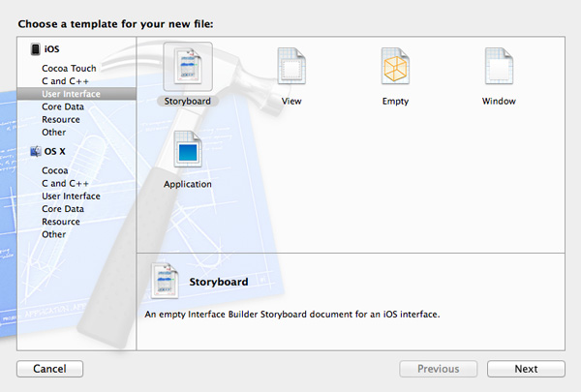
Task: Open Core Data category under iOS
Action: pos(63,106)
